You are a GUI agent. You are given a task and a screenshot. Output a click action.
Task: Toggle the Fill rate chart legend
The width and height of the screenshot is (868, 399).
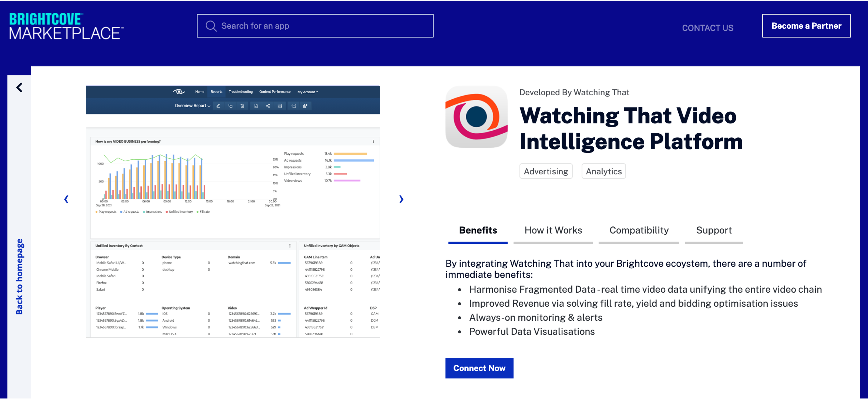point(203,212)
